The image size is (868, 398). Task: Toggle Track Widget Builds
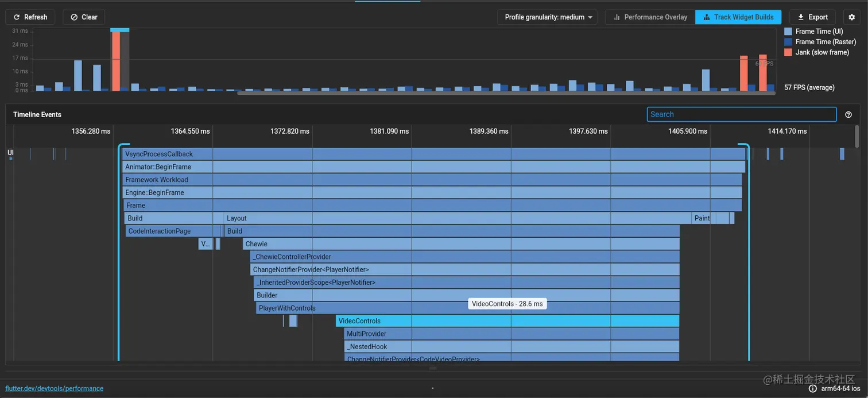tap(738, 17)
